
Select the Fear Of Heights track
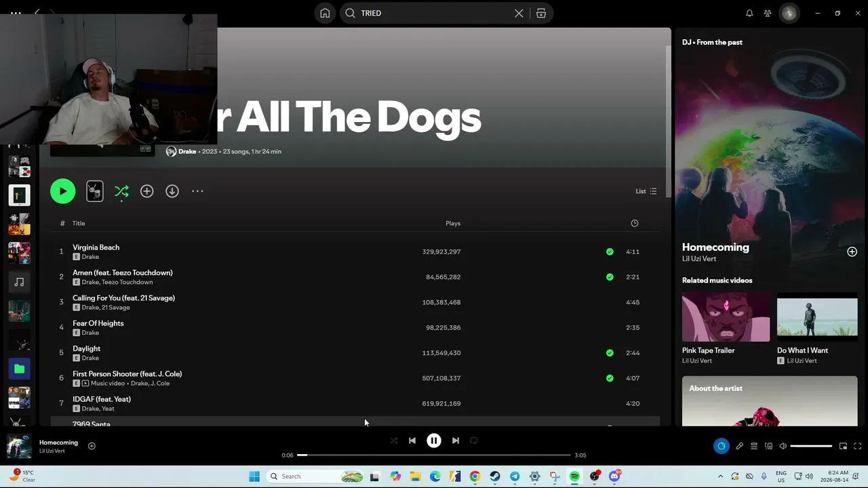click(x=98, y=323)
